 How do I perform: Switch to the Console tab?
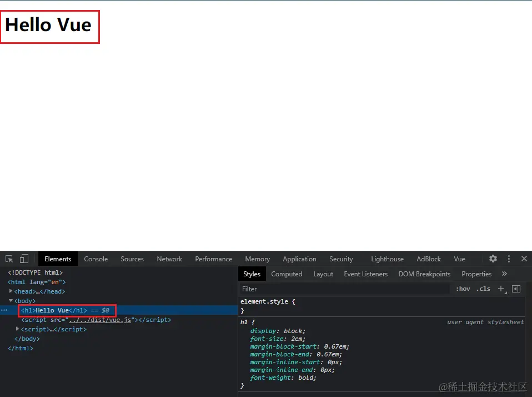[x=96, y=259]
